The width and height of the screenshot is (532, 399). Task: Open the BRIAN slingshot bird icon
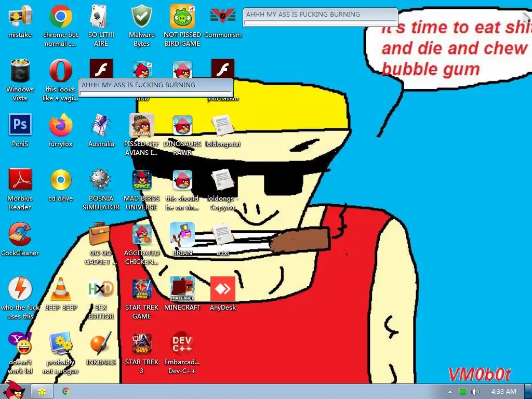tap(182, 234)
